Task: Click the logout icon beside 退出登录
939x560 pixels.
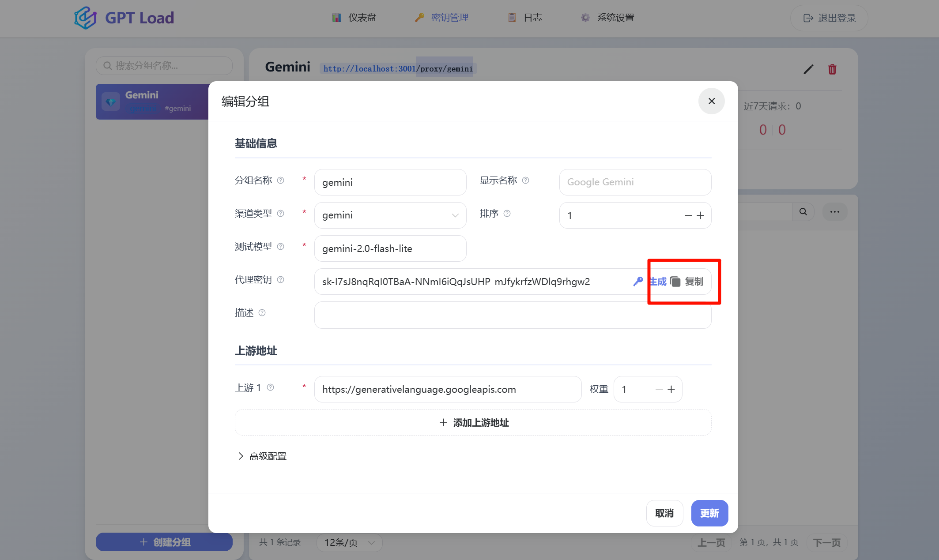Action: [807, 18]
